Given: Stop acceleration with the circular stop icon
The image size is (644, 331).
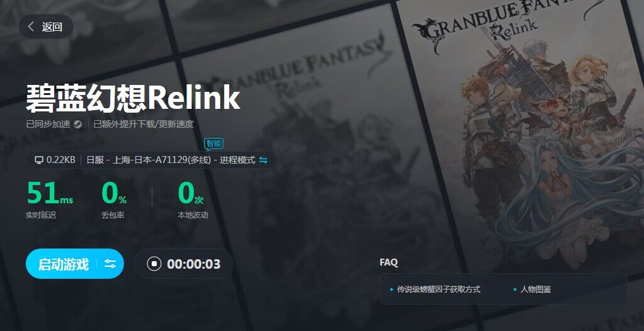Looking at the screenshot, I should click(x=154, y=264).
